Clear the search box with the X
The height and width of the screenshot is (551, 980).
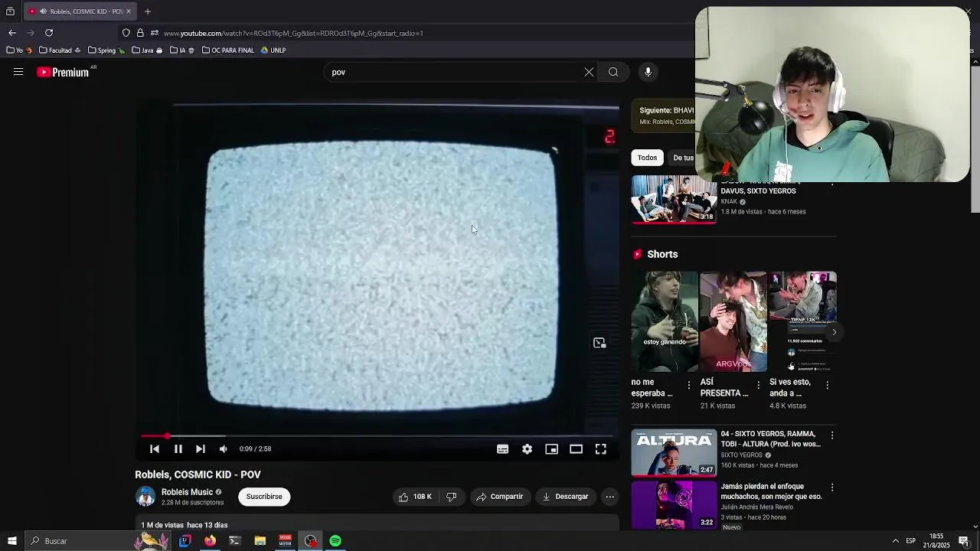coord(589,72)
